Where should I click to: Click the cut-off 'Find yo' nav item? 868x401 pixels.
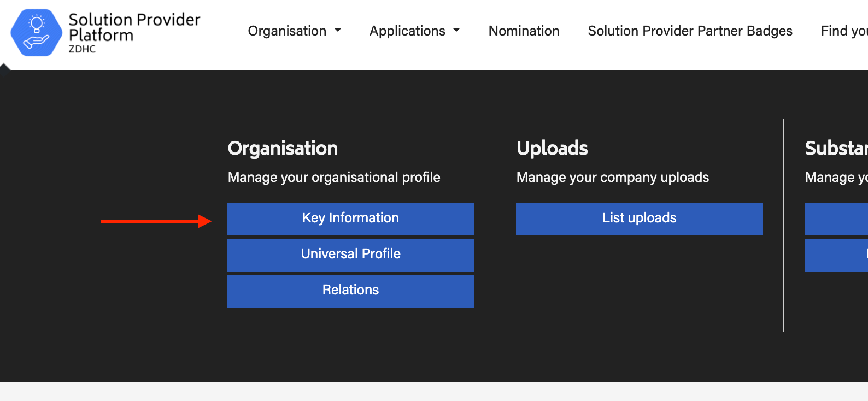pos(843,31)
